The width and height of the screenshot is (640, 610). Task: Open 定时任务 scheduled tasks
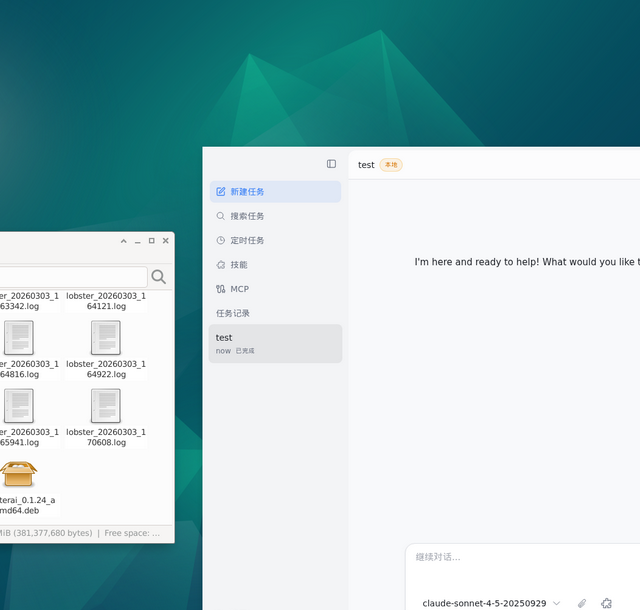pos(276,240)
